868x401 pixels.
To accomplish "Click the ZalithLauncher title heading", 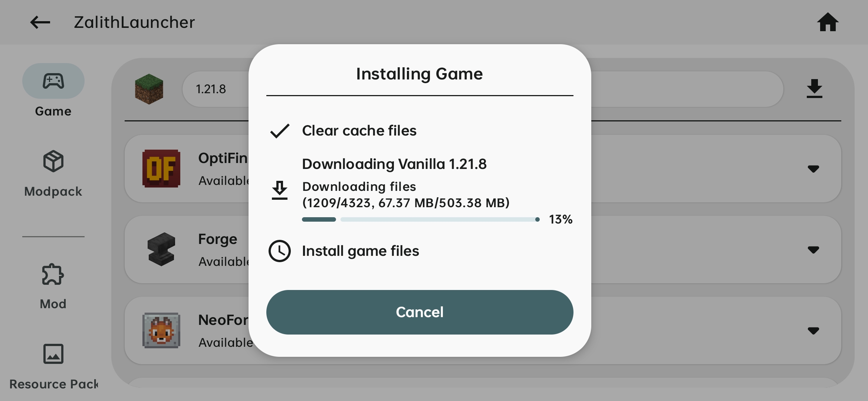I will (x=134, y=22).
